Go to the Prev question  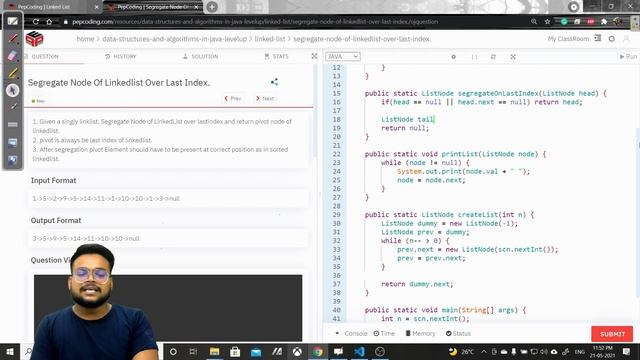233,98
